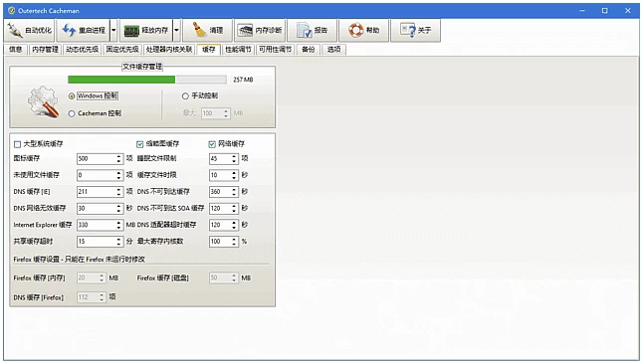Click the 257 MB cache size text

pyautogui.click(x=243, y=80)
